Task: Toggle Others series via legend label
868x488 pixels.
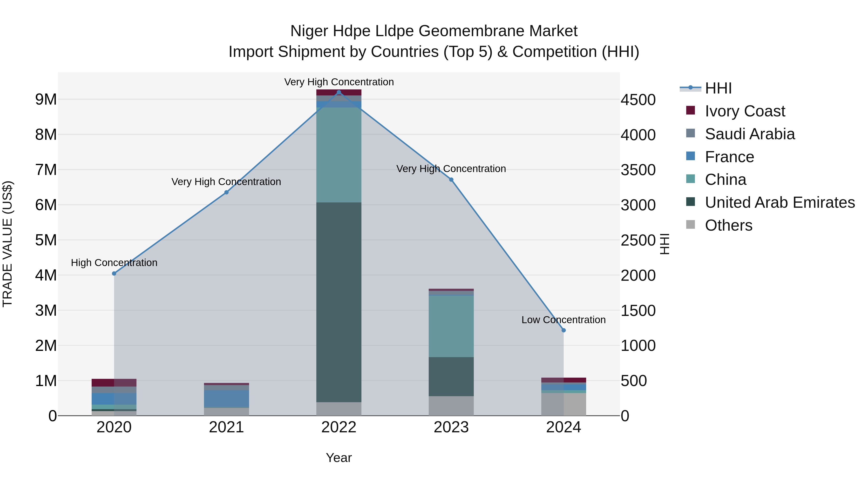Action: point(728,225)
